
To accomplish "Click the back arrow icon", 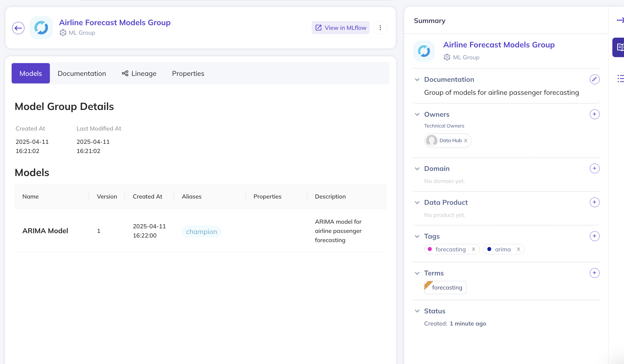I will [x=18, y=28].
